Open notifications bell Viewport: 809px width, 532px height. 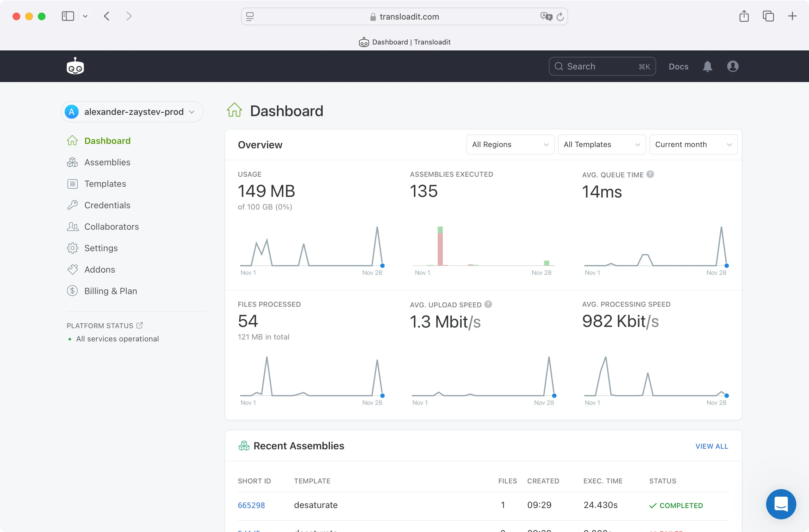[707, 66]
